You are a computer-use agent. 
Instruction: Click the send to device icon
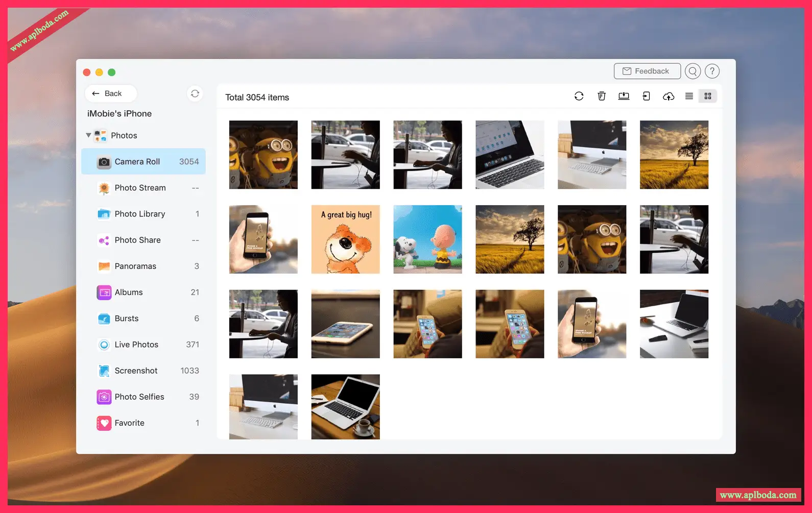click(646, 96)
